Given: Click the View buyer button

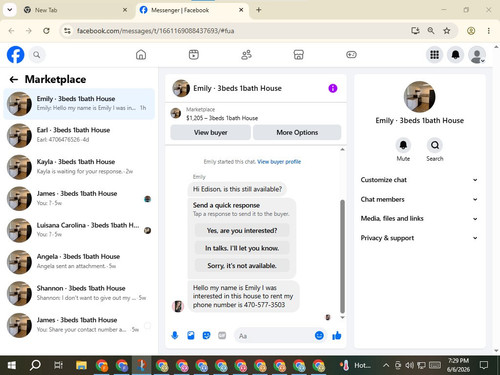Looking at the screenshot, I should tap(211, 133).
